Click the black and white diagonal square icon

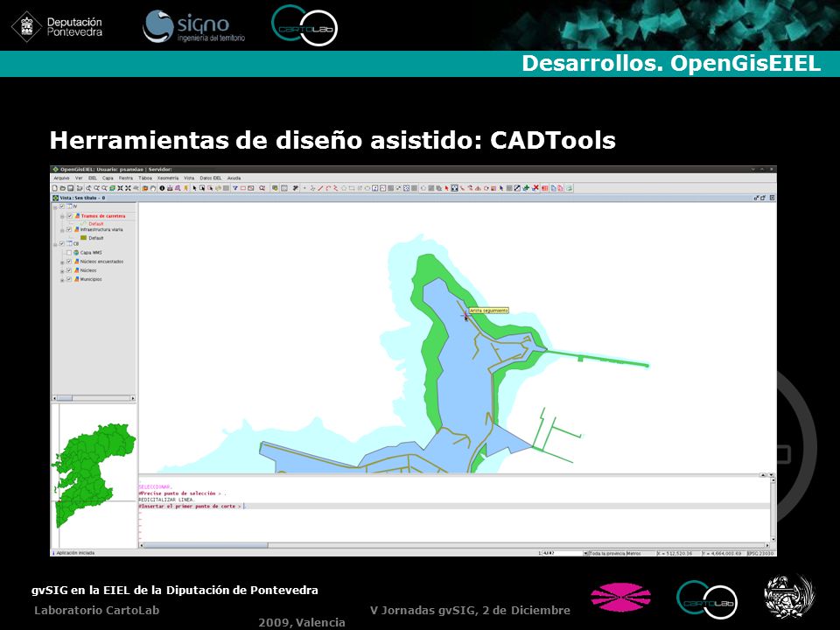coord(517,188)
